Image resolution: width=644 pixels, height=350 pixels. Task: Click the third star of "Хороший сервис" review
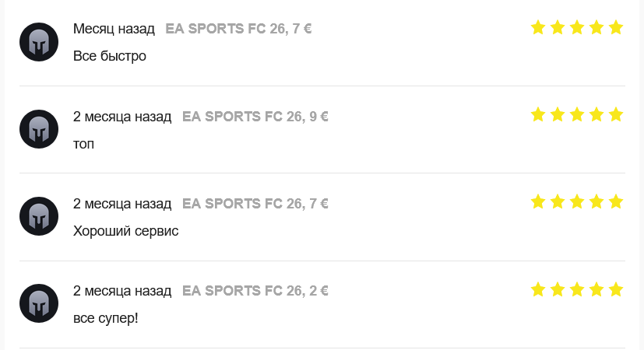click(x=577, y=202)
